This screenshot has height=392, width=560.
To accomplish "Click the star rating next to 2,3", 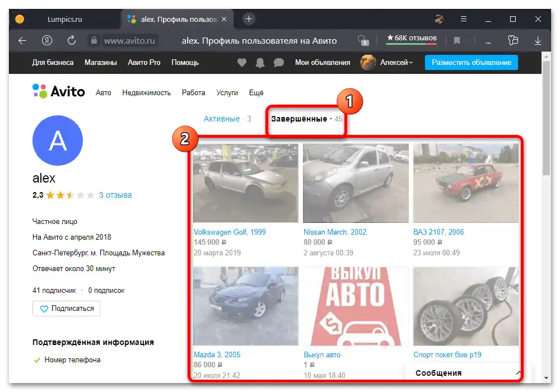I will (71, 195).
